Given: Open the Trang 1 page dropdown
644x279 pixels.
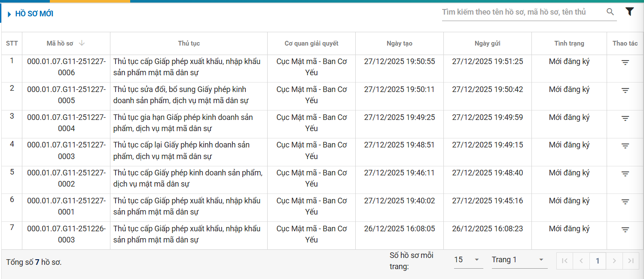Looking at the screenshot, I should [519, 260].
